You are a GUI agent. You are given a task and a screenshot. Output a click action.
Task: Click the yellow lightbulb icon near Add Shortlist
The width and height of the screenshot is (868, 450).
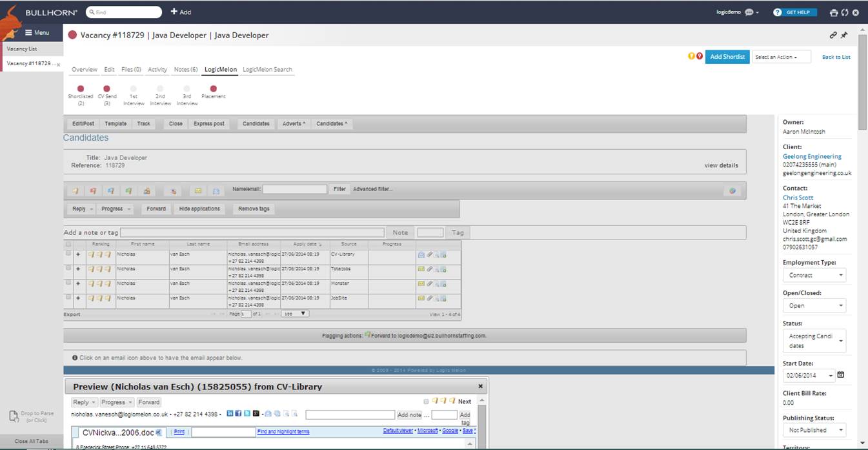[691, 56]
